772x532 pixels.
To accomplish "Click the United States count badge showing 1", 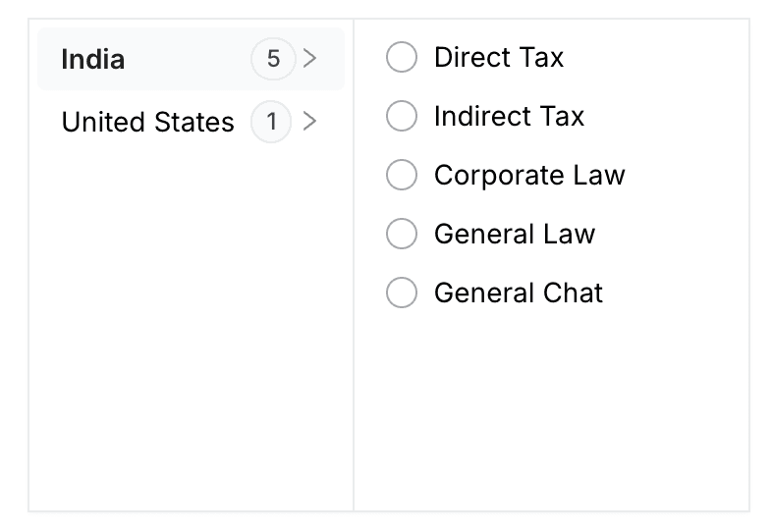I will click(271, 122).
